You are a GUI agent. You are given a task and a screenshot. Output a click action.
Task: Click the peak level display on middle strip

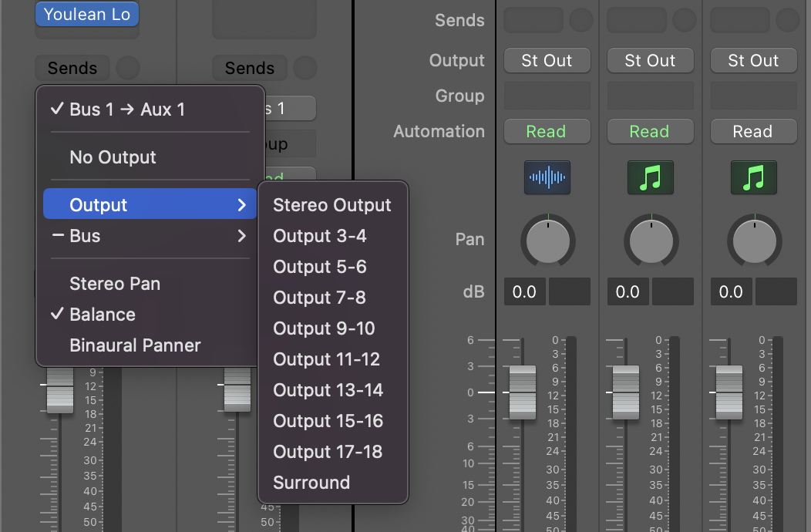coord(673,291)
